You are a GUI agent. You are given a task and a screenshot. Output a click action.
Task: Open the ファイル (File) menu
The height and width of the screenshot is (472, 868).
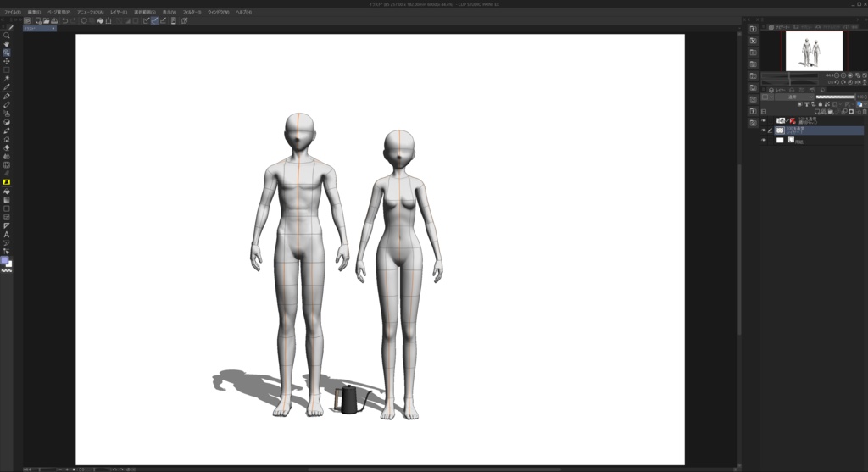(13, 12)
